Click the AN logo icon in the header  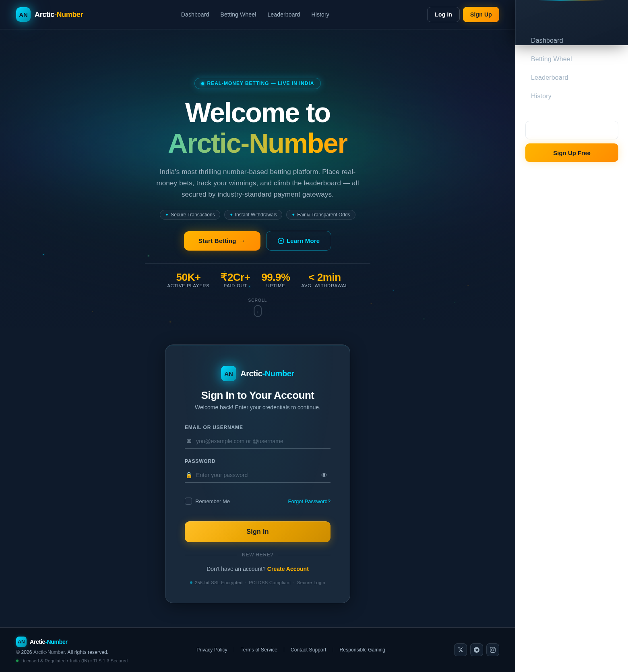click(x=23, y=15)
